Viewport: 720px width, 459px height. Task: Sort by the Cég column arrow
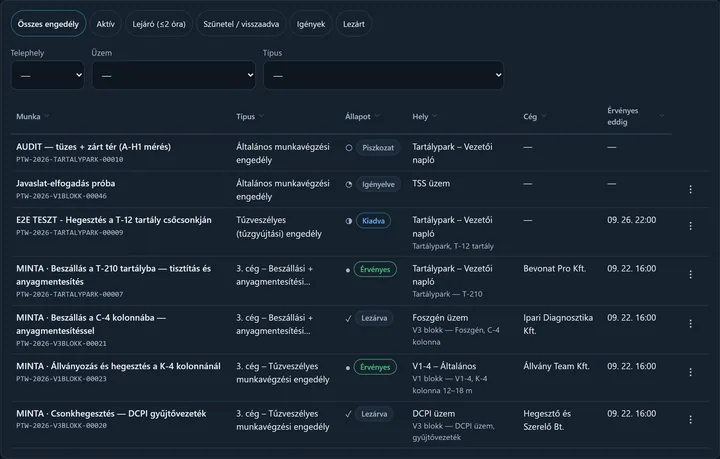pyautogui.click(x=544, y=116)
